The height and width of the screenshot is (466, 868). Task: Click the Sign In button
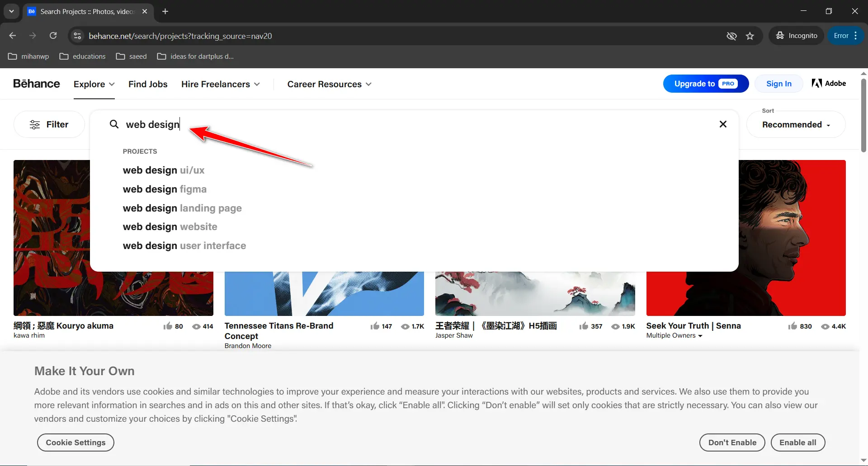(778, 84)
